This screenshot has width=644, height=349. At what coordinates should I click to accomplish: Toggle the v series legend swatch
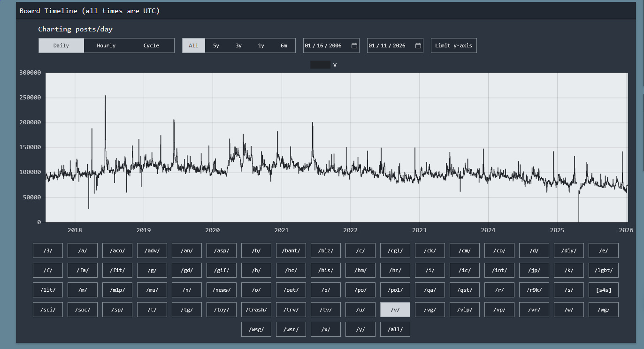click(x=320, y=65)
